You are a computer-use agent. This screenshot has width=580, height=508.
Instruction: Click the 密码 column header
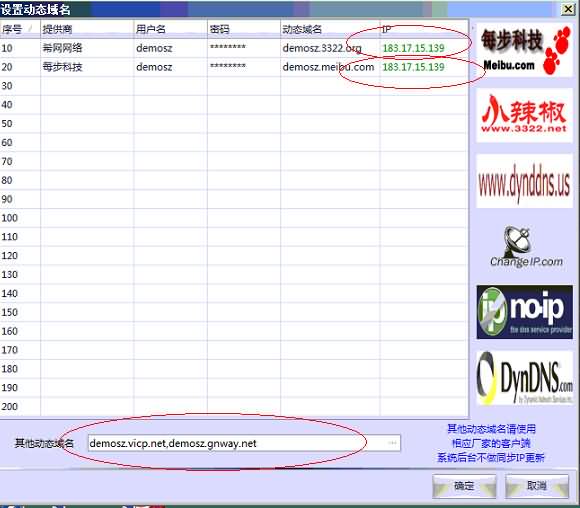pos(244,29)
